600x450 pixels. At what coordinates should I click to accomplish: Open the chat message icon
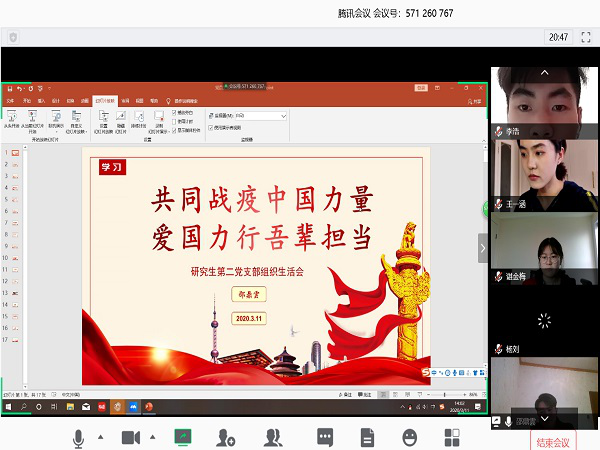(325, 438)
